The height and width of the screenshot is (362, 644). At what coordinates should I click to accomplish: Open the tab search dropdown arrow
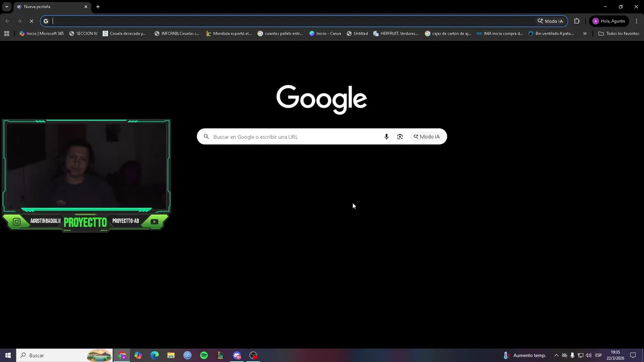pos(7,7)
